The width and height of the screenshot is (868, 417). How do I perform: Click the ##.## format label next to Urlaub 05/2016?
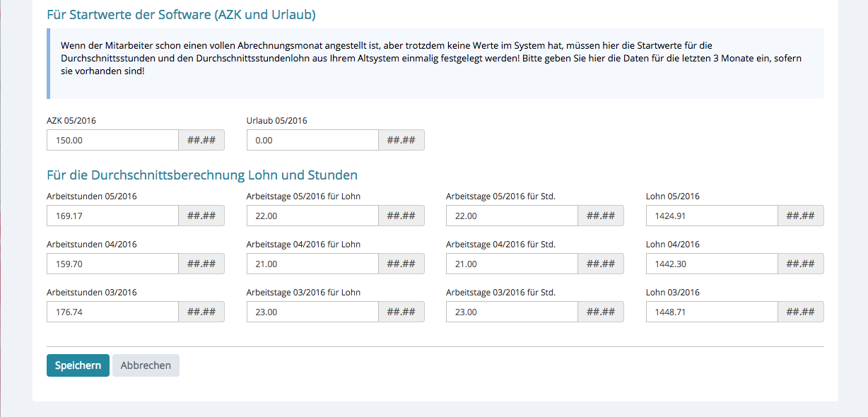[401, 140]
